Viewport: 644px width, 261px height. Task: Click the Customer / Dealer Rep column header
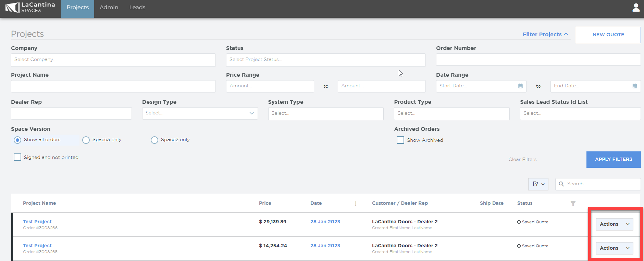tap(400, 203)
